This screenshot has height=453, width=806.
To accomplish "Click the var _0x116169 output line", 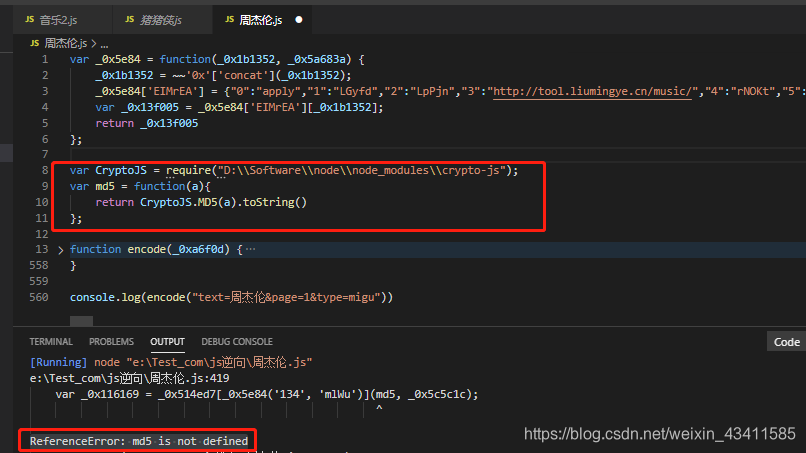I will coord(267,394).
